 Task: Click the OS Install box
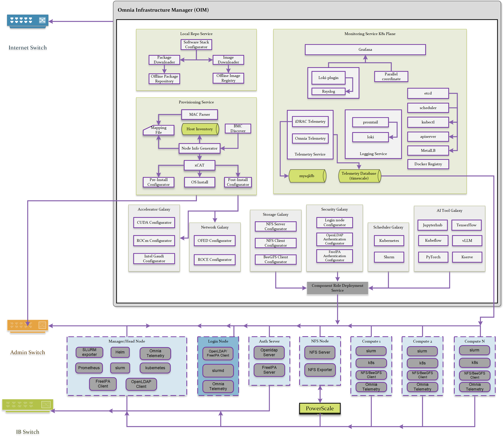point(200,182)
